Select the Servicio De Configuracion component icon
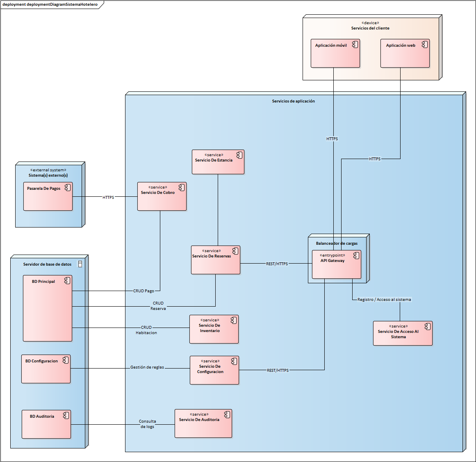The image size is (476, 462). coord(234,360)
